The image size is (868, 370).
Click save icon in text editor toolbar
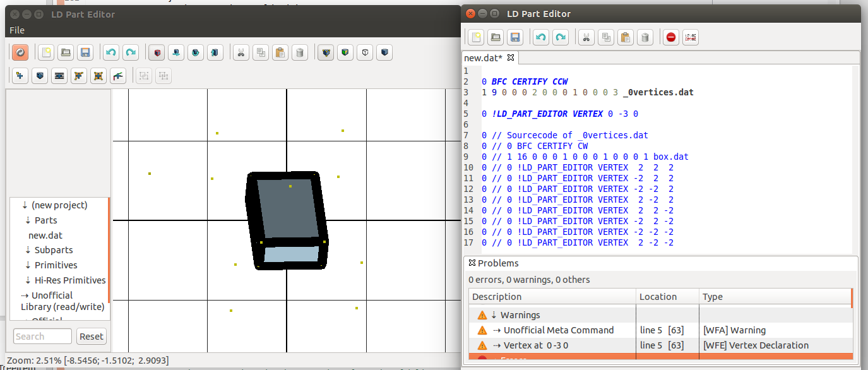tap(515, 37)
